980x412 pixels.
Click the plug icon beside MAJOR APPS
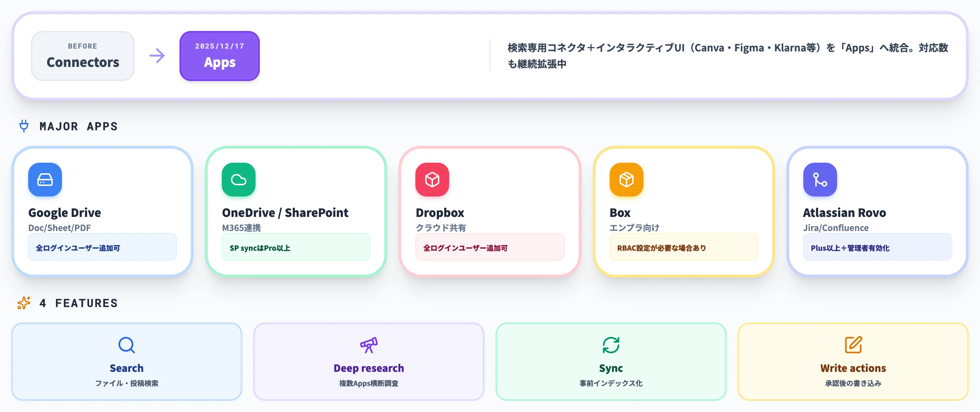pyautogui.click(x=24, y=126)
